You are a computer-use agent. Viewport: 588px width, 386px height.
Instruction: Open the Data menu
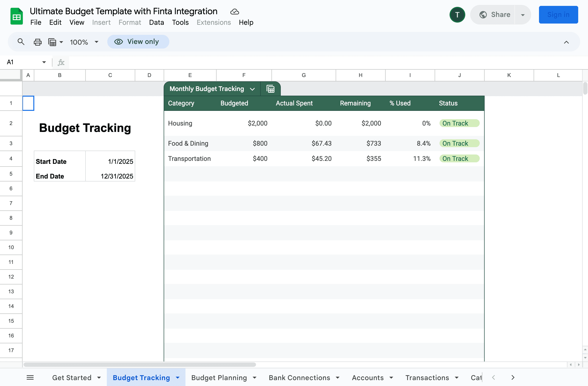(156, 23)
